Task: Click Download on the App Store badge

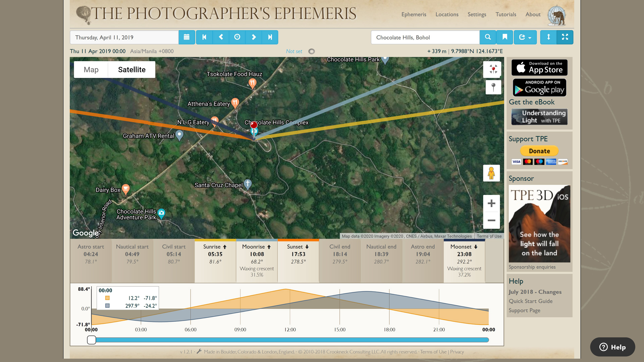Action: tap(539, 67)
